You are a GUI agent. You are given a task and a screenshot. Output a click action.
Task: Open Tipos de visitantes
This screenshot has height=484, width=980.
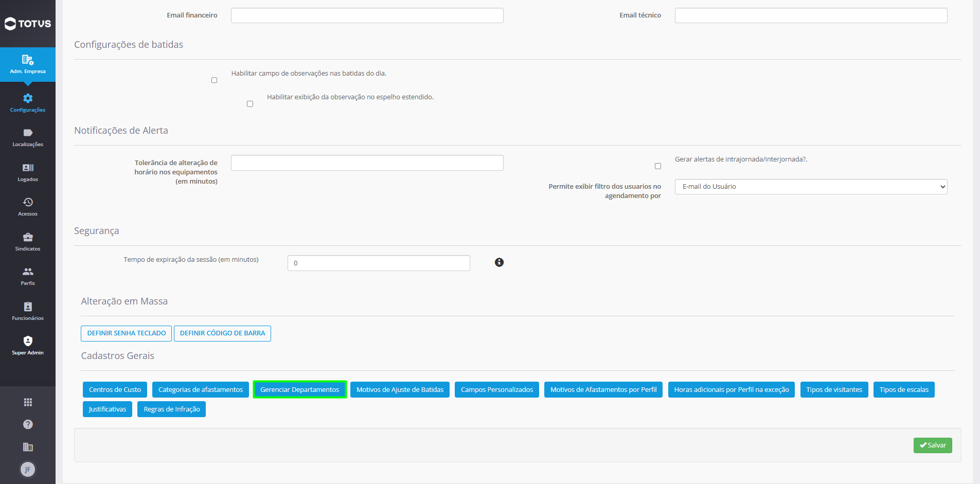coord(834,390)
